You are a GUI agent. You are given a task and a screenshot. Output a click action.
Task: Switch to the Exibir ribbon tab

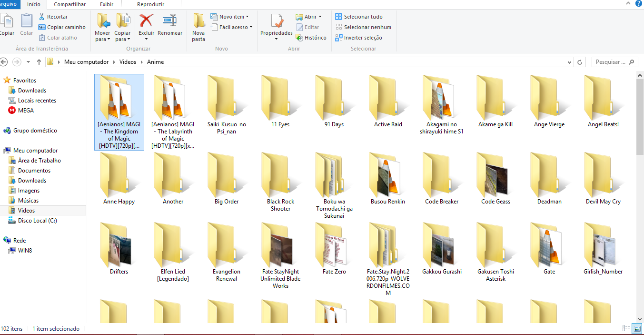(x=107, y=4)
